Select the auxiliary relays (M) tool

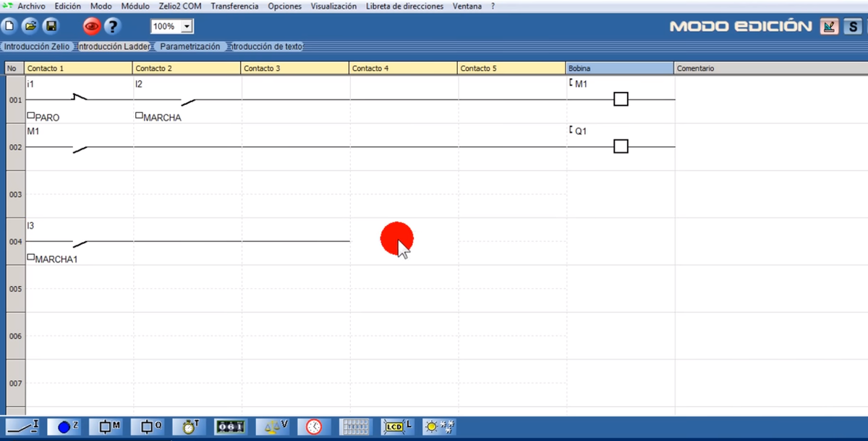pos(106,427)
